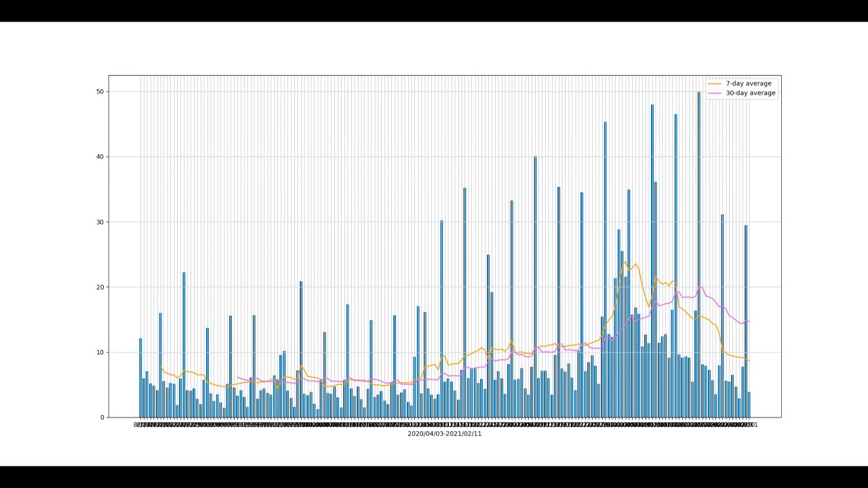The width and height of the screenshot is (868, 488).
Task: Click the y-axis tick label 0
Action: pyautogui.click(x=102, y=418)
